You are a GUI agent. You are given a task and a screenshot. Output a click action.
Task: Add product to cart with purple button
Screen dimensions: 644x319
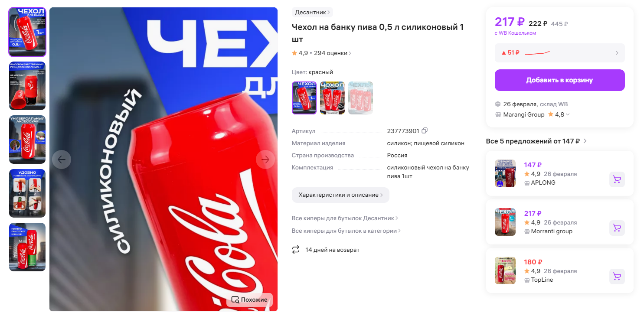tap(560, 80)
